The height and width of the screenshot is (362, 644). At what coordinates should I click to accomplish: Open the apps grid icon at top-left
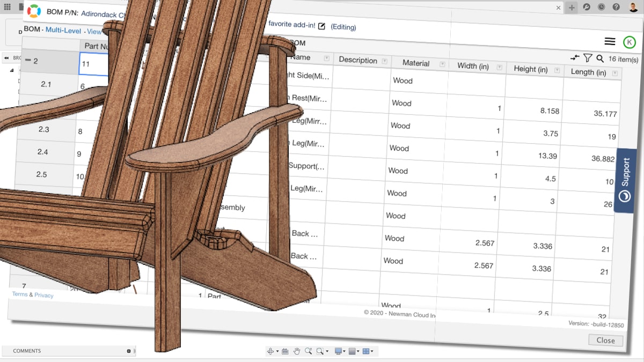coord(7,7)
